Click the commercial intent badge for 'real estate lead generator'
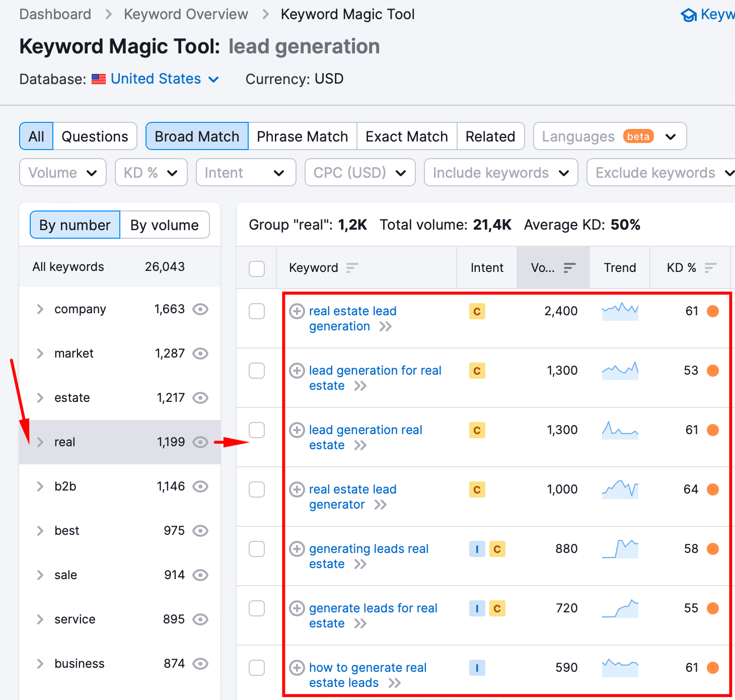The height and width of the screenshot is (700, 735). 477,489
